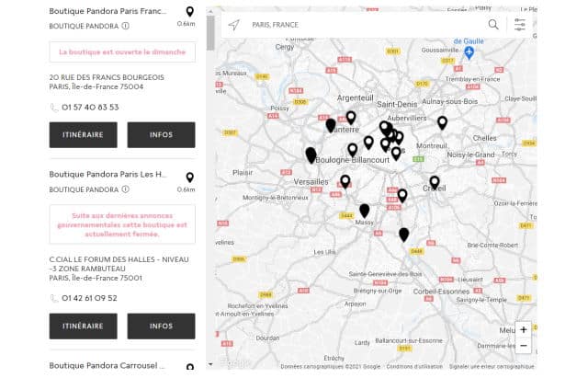This screenshot has height=378, width=588.
Task: Open Boutique Pandora Paris Les H... store title
Action: [x=108, y=174]
